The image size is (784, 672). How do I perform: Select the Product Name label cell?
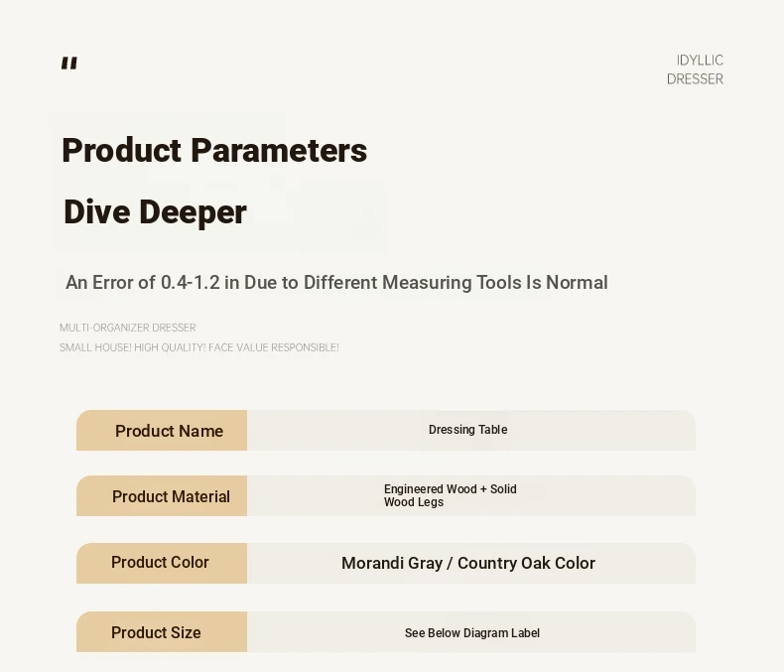pyautogui.click(x=163, y=431)
